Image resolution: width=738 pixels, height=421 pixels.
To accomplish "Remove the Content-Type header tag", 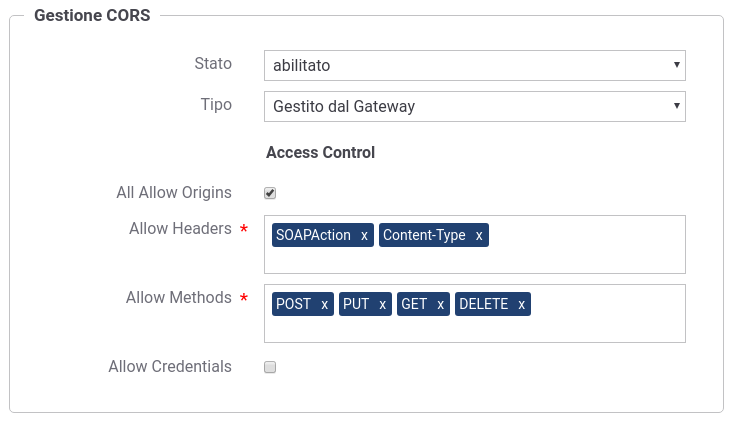I will click(479, 235).
